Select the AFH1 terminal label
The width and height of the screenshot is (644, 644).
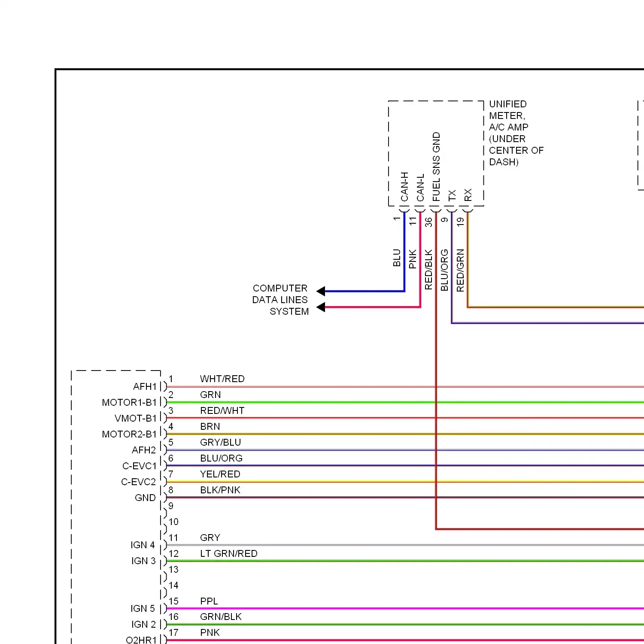pos(145,386)
